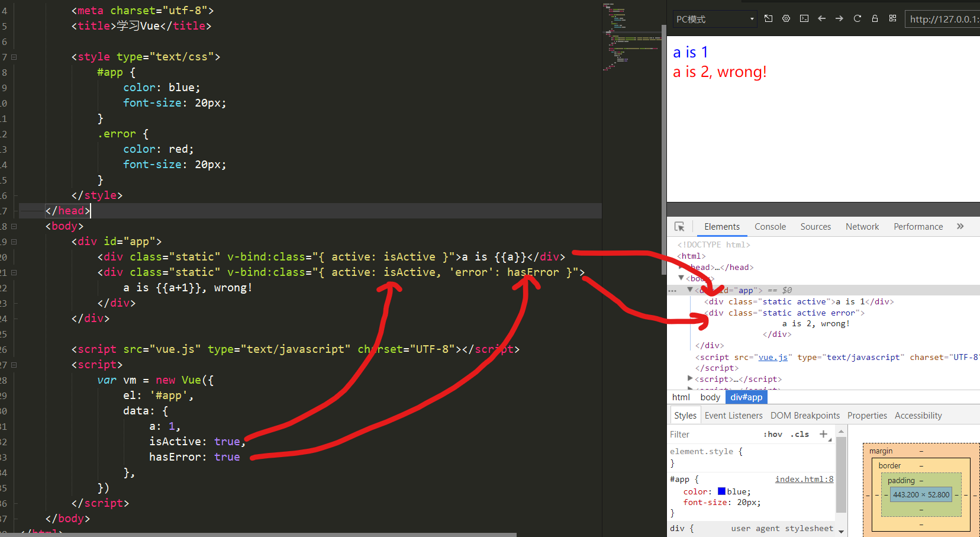
Task: Add new style rule plus icon
Action: coord(823,434)
